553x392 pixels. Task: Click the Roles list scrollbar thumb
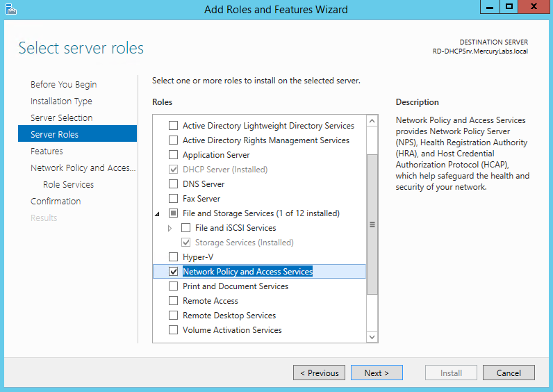click(x=372, y=224)
